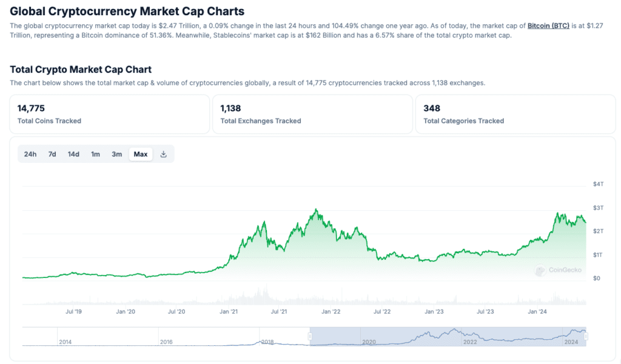Image resolution: width=621 pixels, height=364 pixels.
Task: Select the Max time range
Action: coord(141,154)
